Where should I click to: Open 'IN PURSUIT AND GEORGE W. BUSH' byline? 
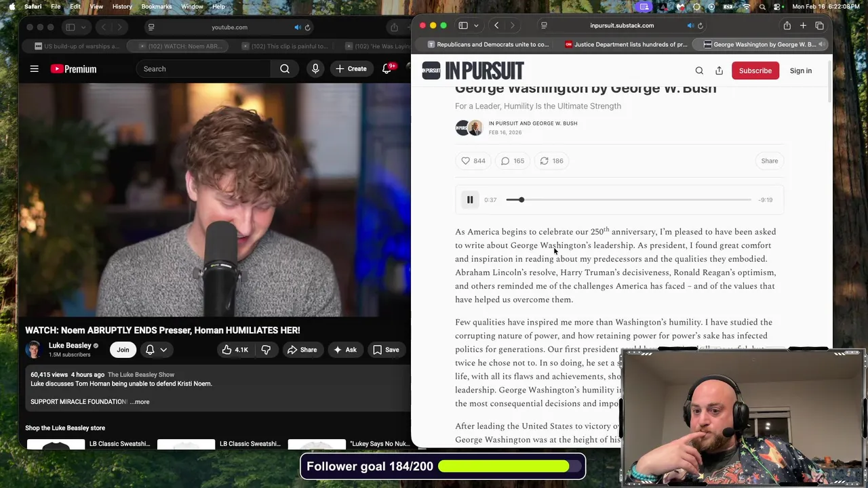(533, 123)
